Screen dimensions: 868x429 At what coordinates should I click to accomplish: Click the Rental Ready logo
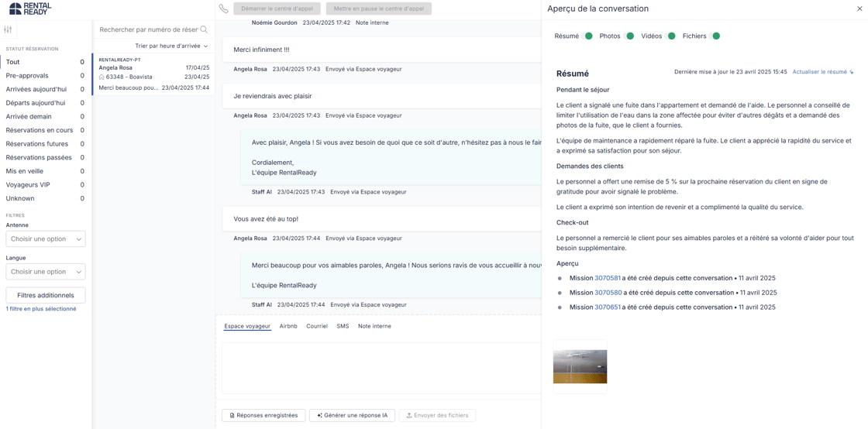click(x=31, y=9)
